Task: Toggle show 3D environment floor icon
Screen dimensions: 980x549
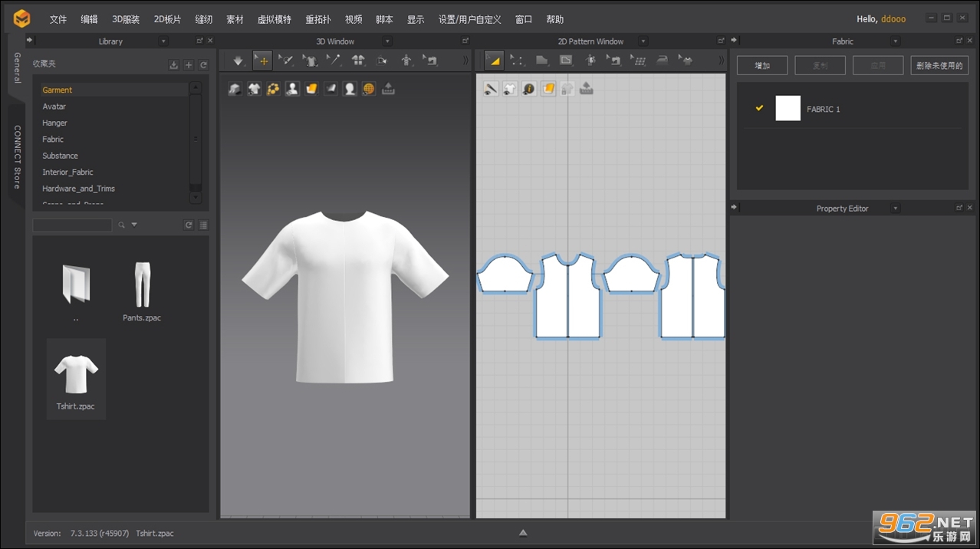Action: [x=235, y=89]
